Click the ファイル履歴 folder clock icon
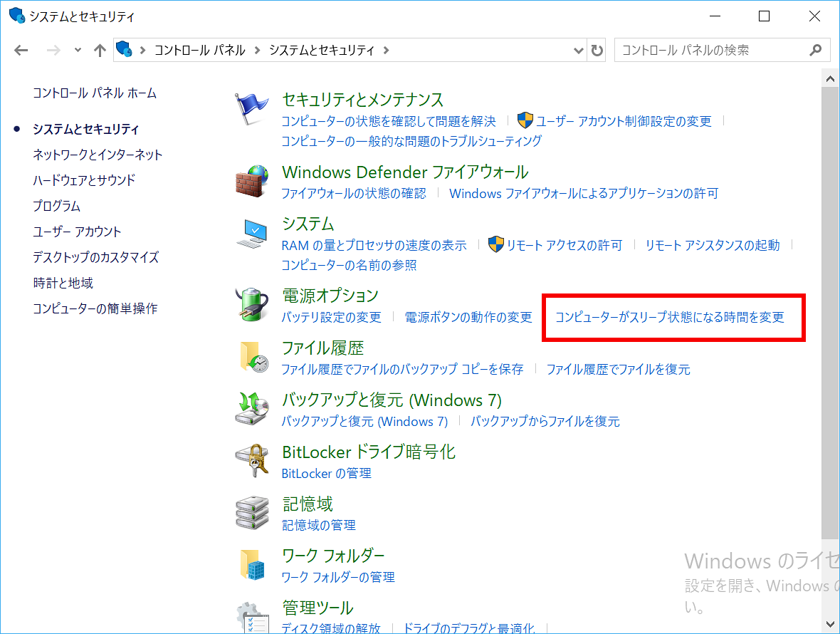840x634 pixels. point(253,357)
